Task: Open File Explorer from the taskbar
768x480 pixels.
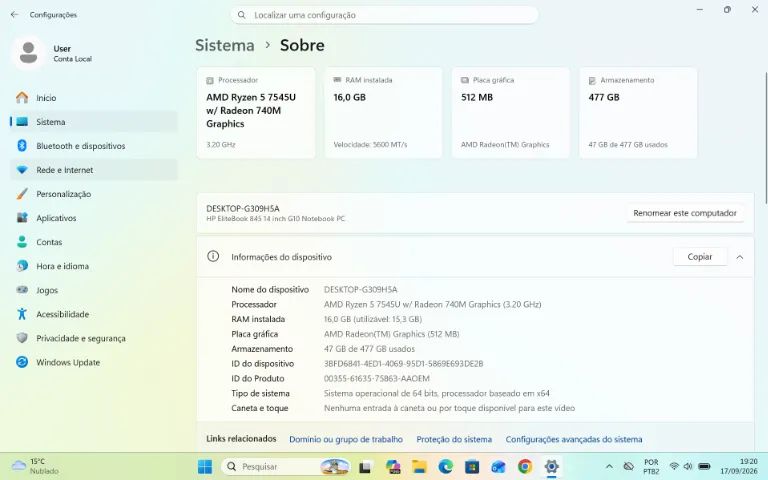Action: [419, 467]
